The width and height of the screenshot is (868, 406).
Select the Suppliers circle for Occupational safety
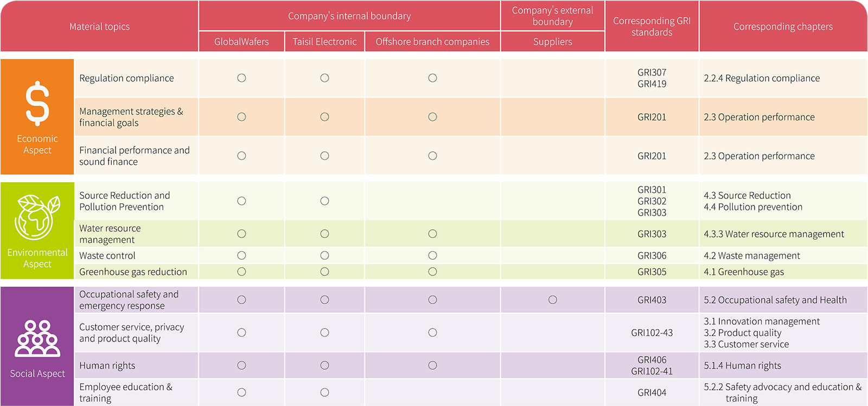tap(552, 300)
